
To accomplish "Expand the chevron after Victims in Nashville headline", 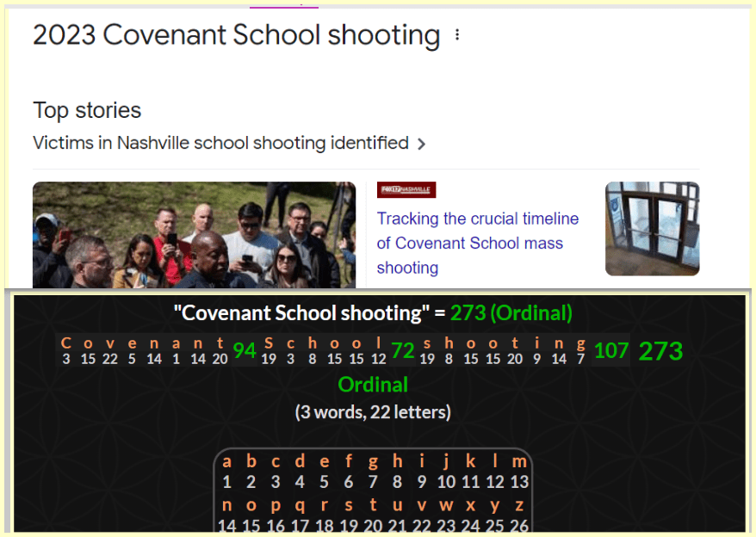I will coord(421,144).
